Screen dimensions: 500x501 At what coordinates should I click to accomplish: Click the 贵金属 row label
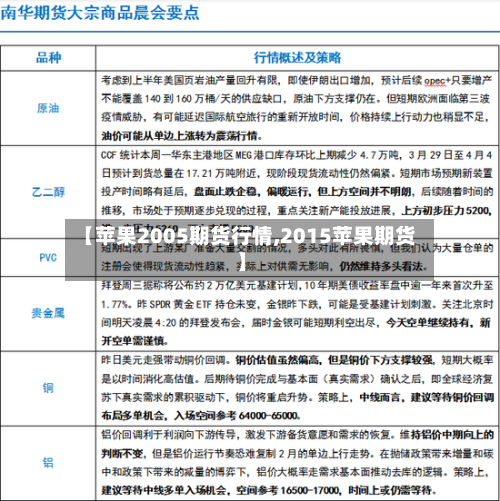tap(48, 313)
